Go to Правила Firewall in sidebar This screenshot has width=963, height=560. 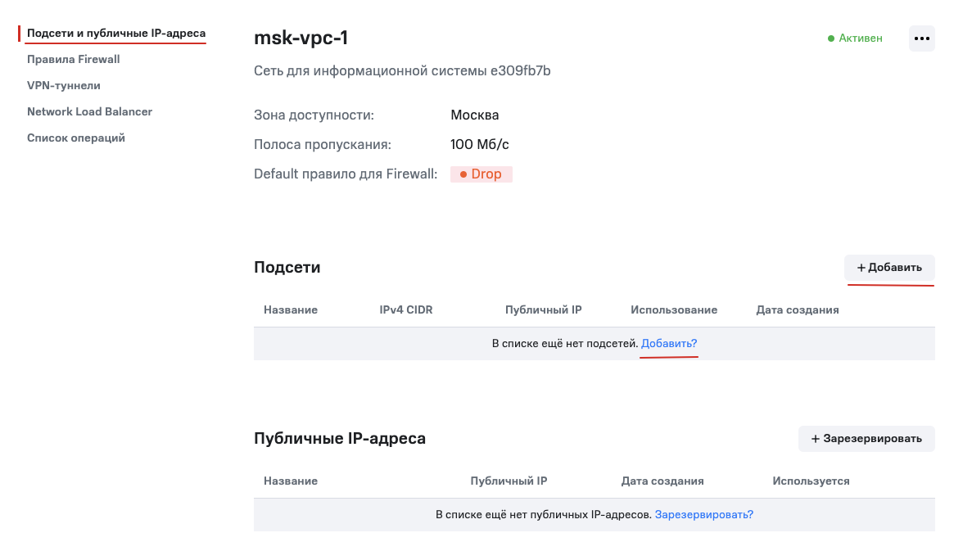point(74,60)
